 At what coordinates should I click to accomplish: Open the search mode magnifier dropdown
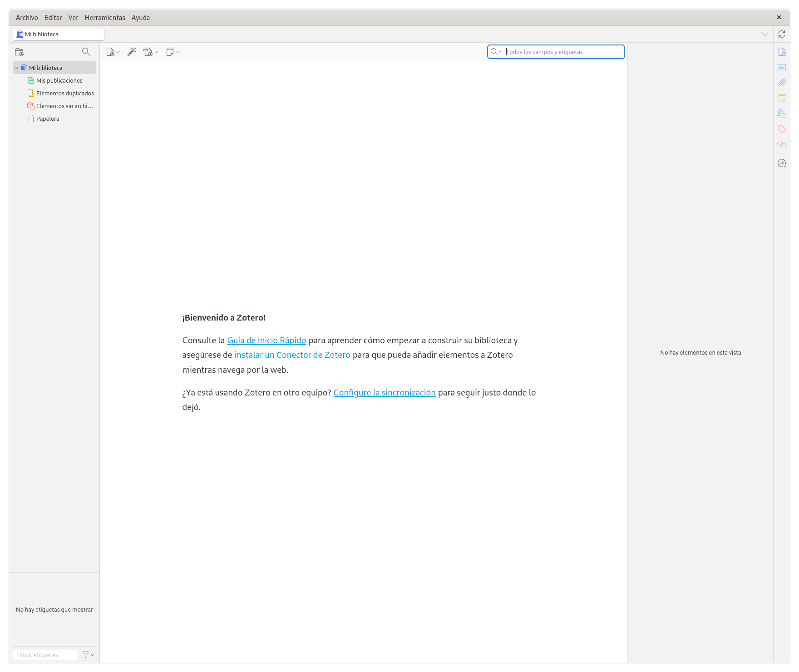[x=496, y=52]
